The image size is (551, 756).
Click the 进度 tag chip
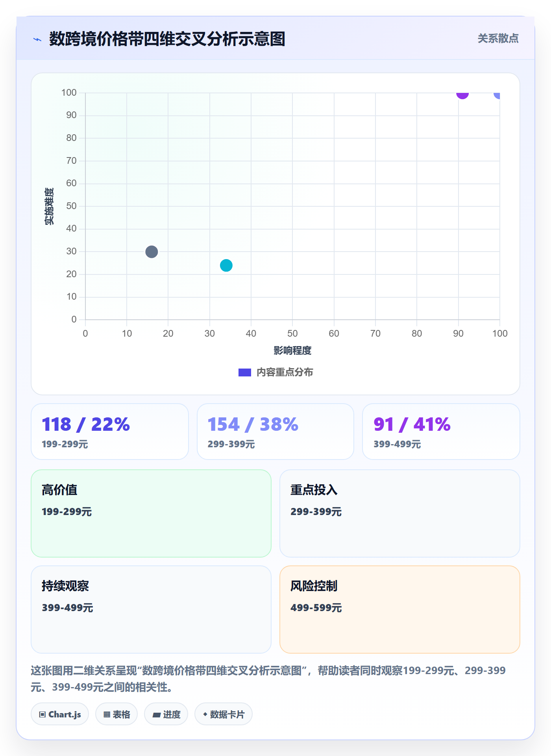166,714
